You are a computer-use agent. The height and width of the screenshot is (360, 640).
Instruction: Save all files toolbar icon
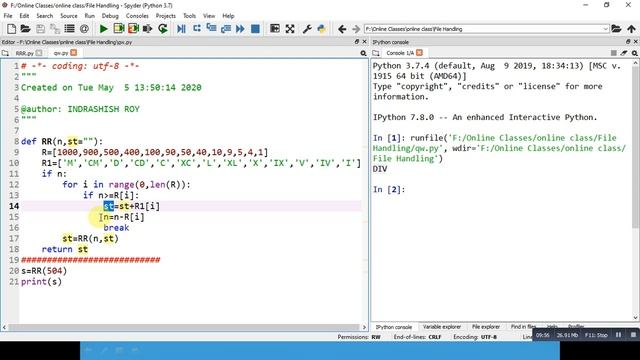[x=55, y=29]
